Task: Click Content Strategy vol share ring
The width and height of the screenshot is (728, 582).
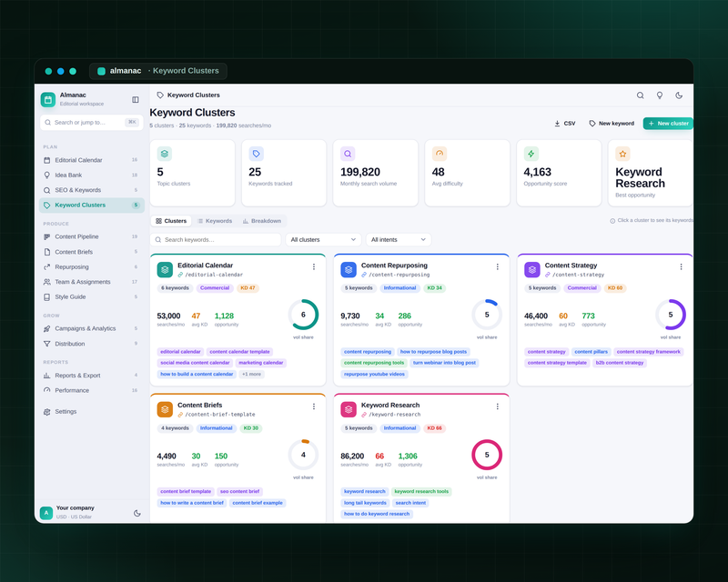Action: [671, 315]
